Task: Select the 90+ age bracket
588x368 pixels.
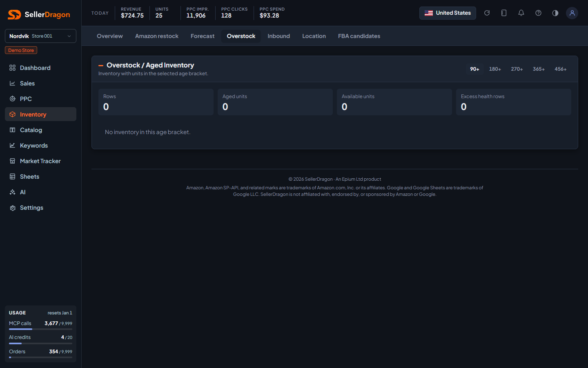Action: pyautogui.click(x=474, y=69)
